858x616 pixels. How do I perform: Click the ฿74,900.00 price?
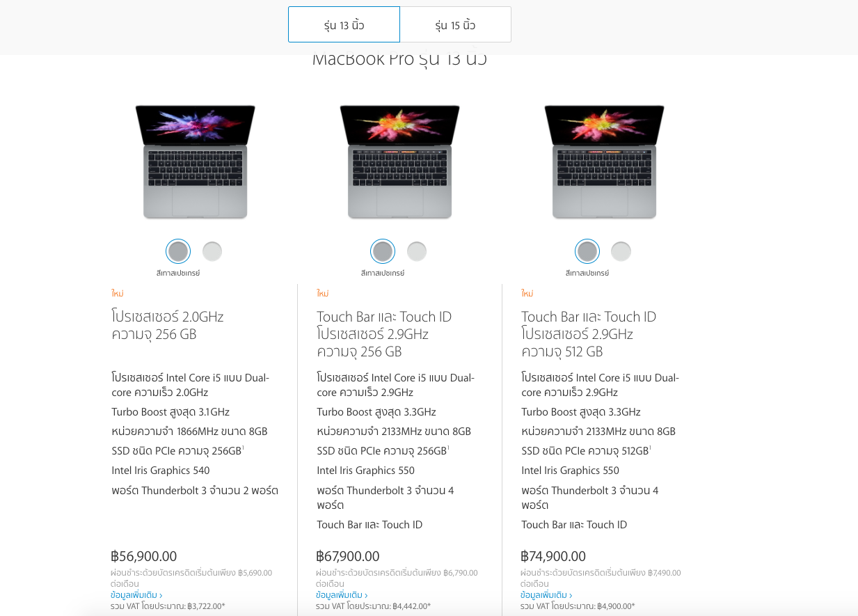click(x=553, y=556)
